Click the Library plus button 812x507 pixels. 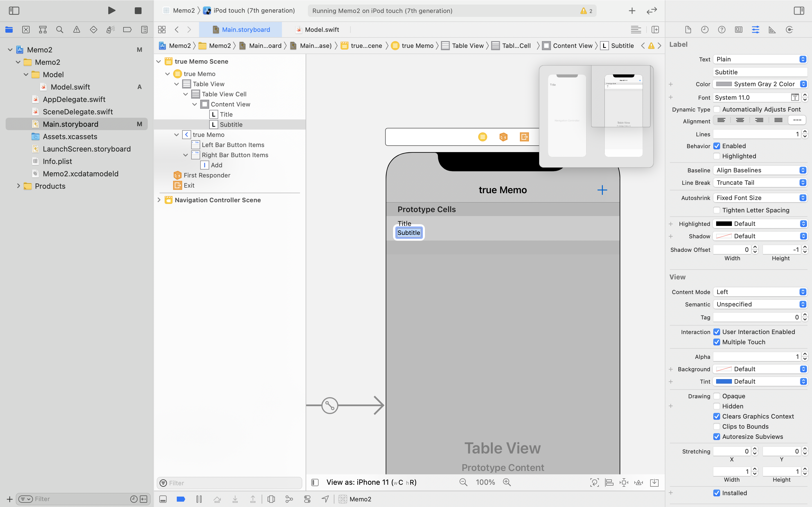pyautogui.click(x=632, y=11)
